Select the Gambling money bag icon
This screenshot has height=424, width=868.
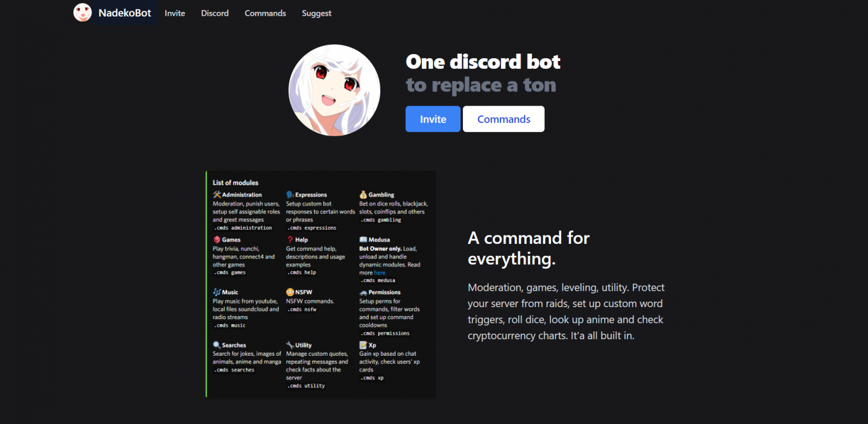click(362, 194)
